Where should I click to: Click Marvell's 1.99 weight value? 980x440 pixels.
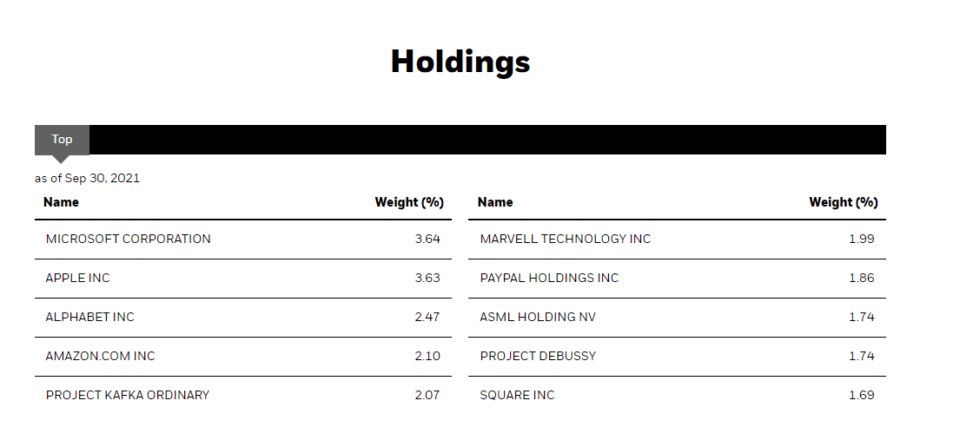(x=861, y=239)
